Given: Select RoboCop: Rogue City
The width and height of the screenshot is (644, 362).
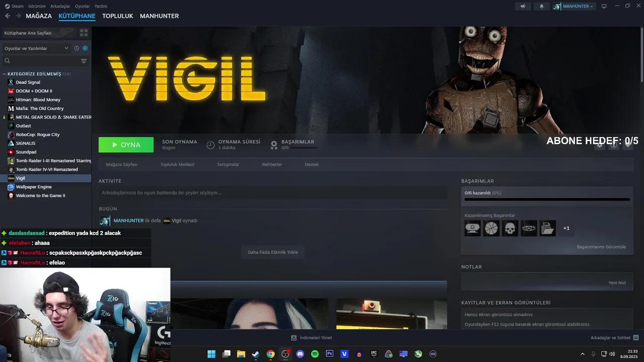Looking at the screenshot, I should (46, 134).
